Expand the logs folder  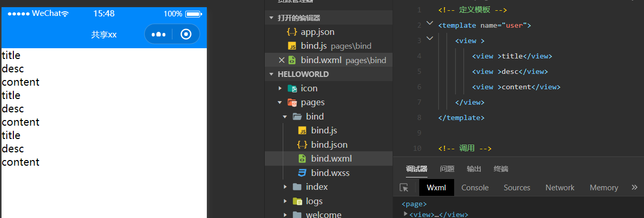coord(285,201)
